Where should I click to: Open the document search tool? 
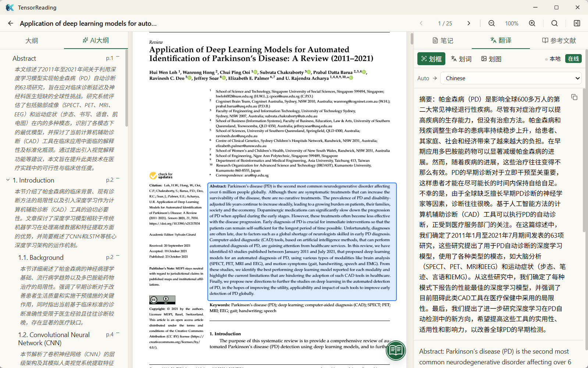(555, 23)
